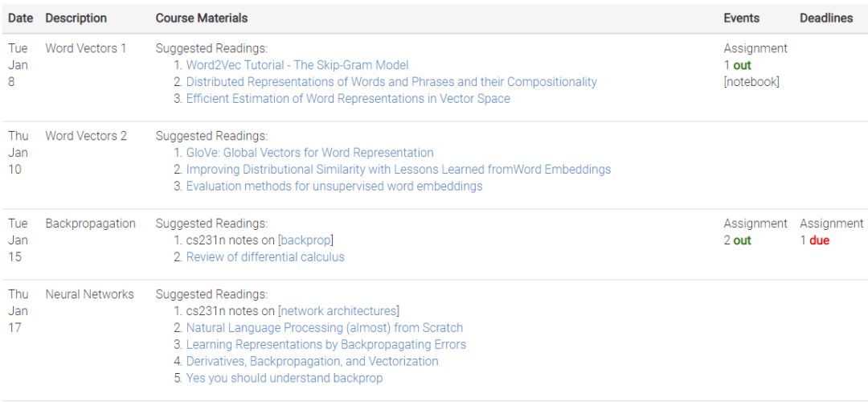Click the Assignment 1 notebook link
This screenshot has height=402, width=868.
751,82
